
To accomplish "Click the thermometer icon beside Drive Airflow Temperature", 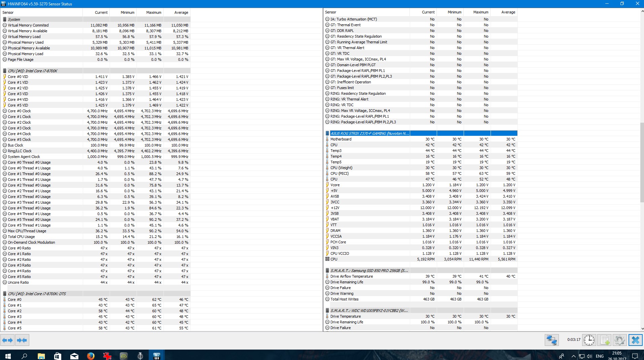I will pos(327,276).
